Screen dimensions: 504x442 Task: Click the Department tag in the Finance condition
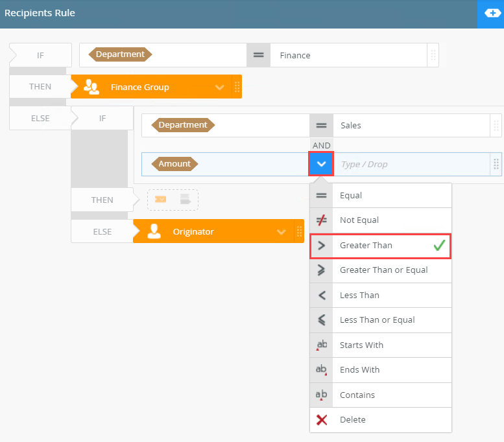tap(120, 54)
